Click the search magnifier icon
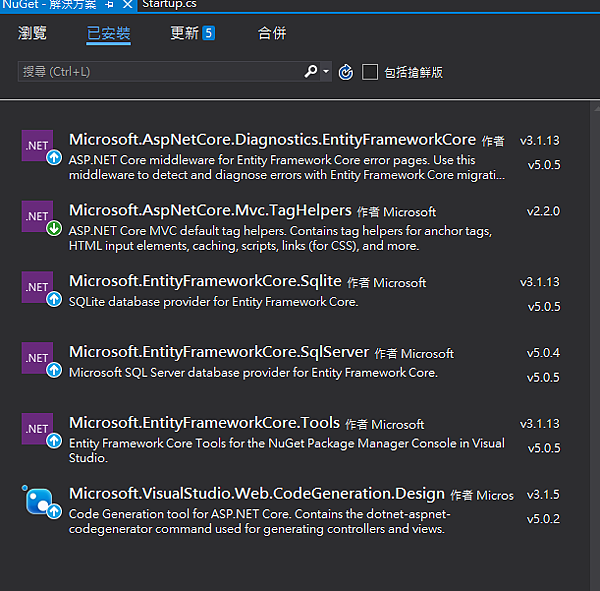Viewport: 600px width, 591px height. click(311, 71)
